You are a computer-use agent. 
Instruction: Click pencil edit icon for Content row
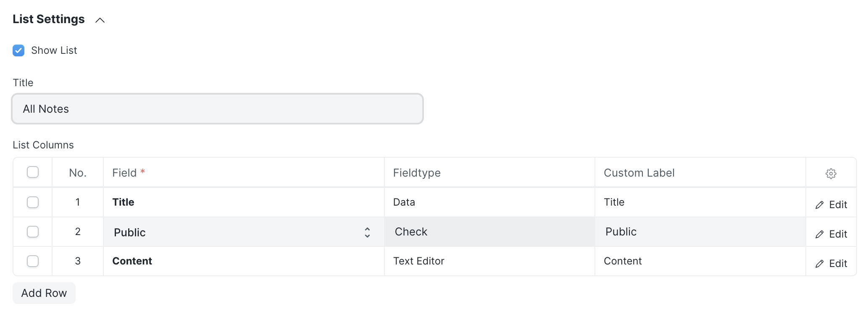click(819, 264)
